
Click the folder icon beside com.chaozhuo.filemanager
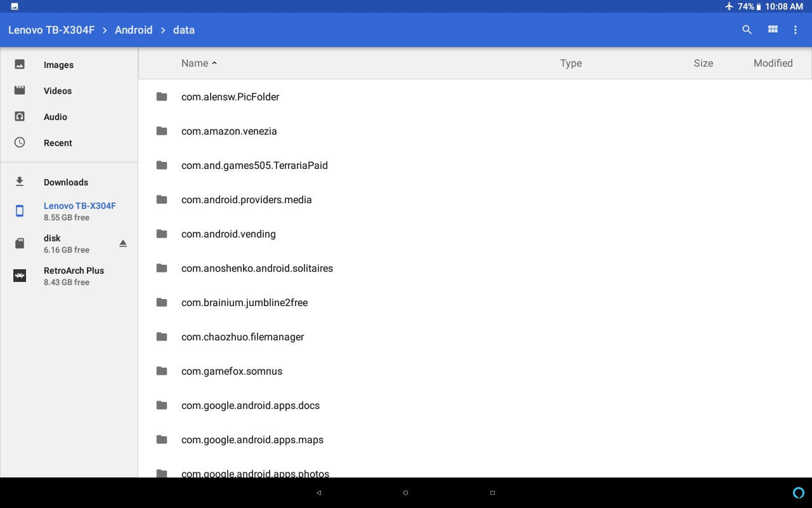pyautogui.click(x=162, y=337)
